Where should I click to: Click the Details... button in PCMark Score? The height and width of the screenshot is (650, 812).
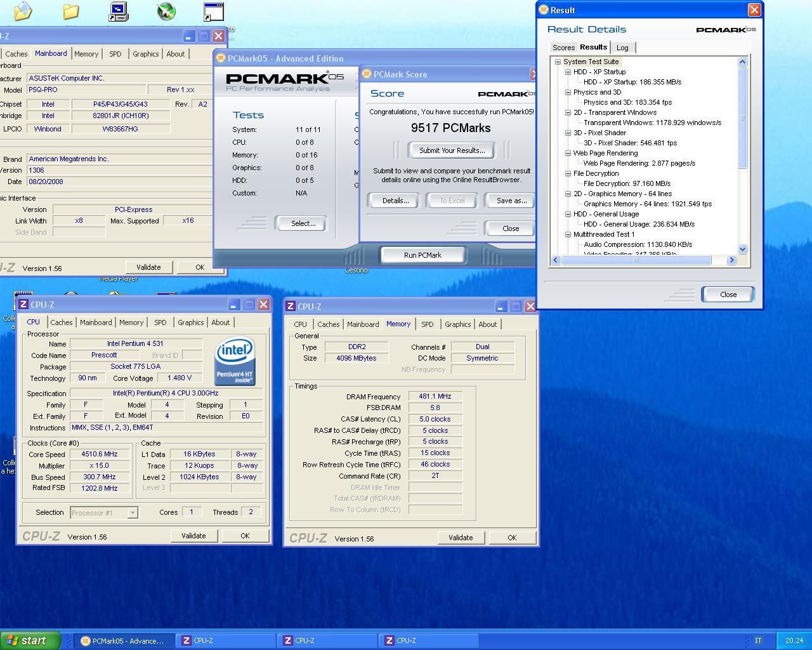pyautogui.click(x=395, y=201)
